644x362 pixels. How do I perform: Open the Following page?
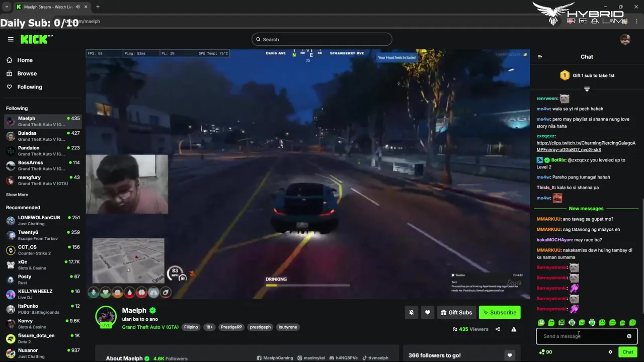tap(24, 87)
